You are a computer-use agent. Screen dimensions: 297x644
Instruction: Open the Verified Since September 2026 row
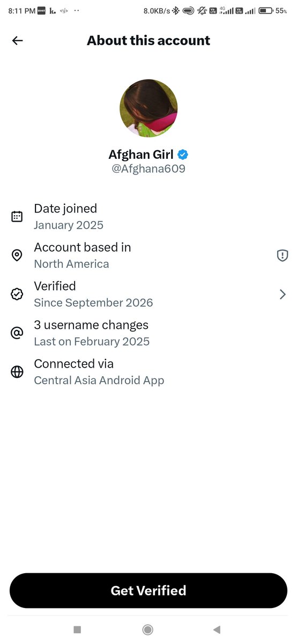pos(148,294)
